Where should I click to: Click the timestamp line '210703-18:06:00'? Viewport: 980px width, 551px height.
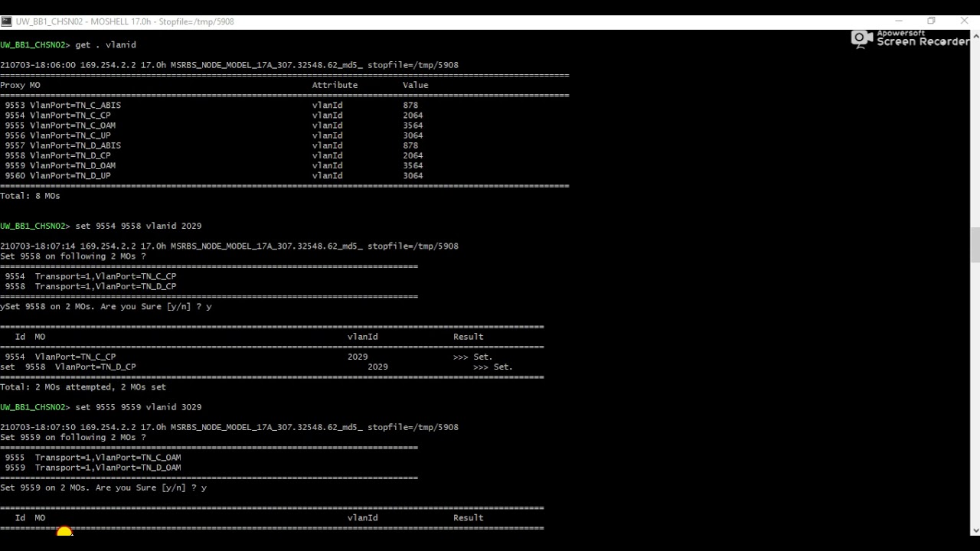(x=229, y=65)
